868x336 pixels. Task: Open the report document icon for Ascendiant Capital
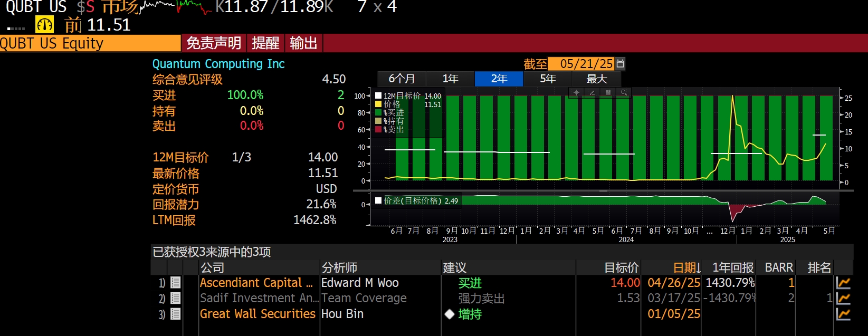coord(176,283)
